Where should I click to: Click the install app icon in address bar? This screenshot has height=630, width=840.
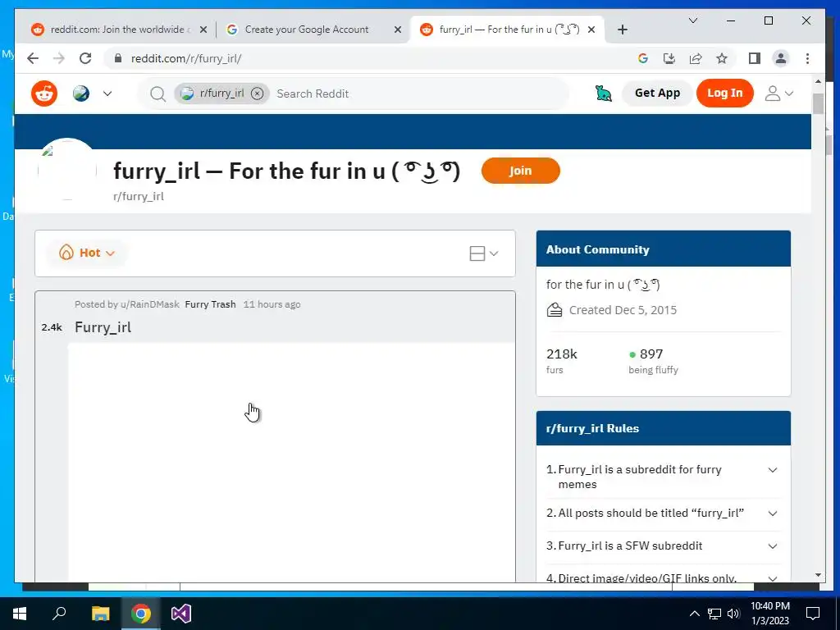coord(669,58)
